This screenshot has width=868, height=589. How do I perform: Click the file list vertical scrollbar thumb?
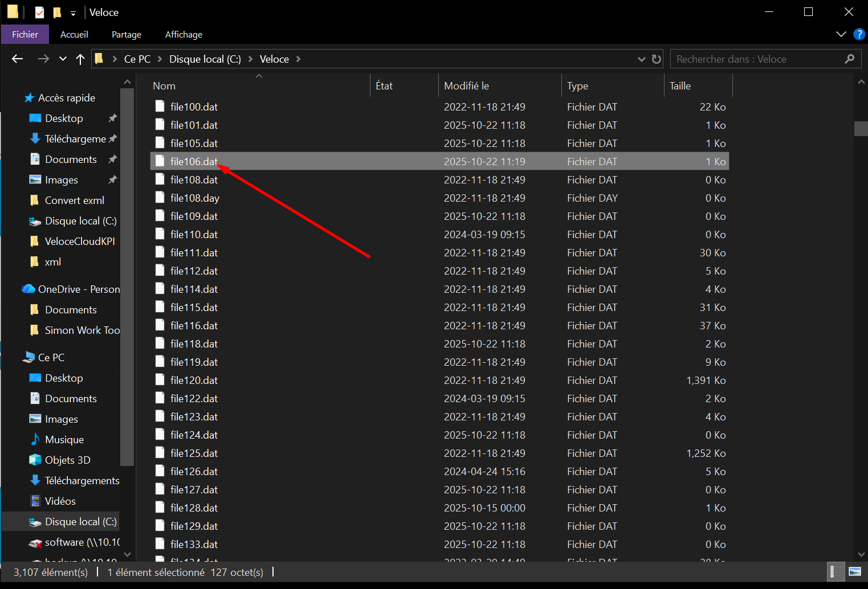(x=861, y=128)
